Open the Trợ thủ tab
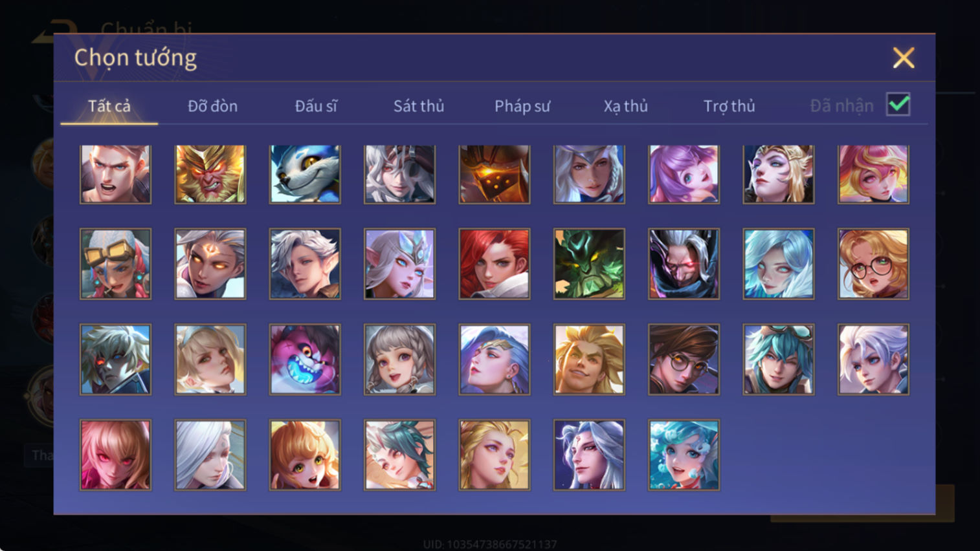The width and height of the screenshot is (980, 551). tap(729, 106)
